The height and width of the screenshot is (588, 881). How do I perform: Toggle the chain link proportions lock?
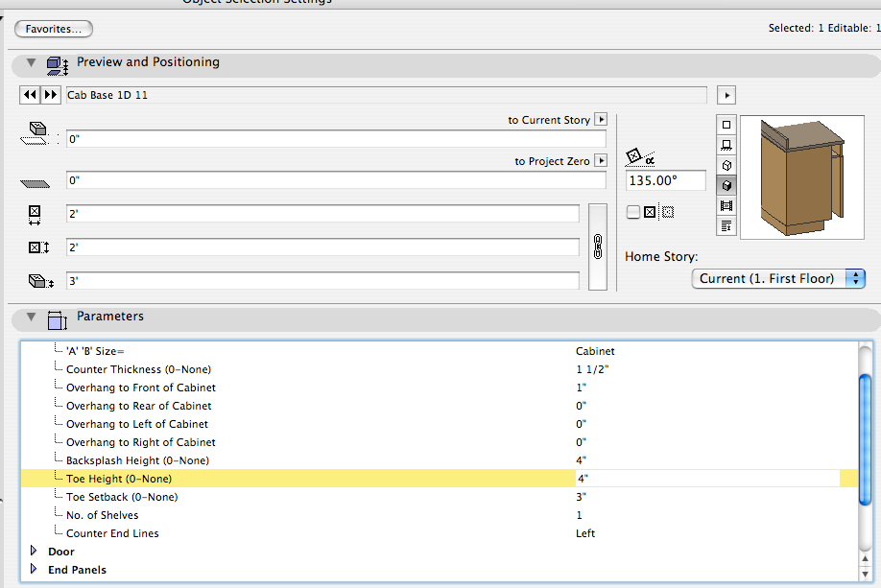pos(598,247)
